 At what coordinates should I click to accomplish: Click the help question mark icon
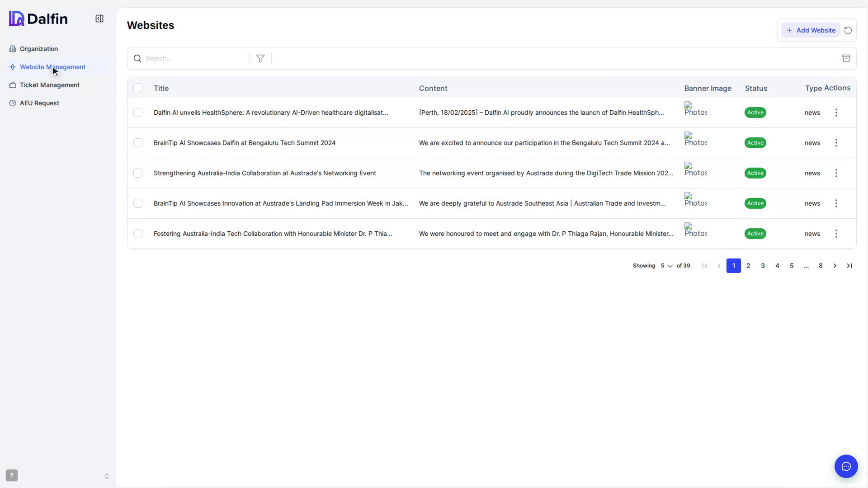[12, 475]
